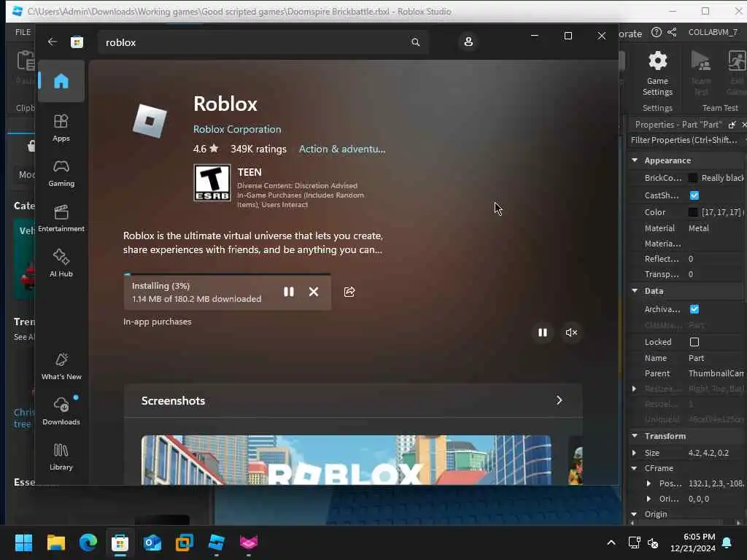
Task: Click the ESRB Teen rating badge
Action: [x=212, y=183]
